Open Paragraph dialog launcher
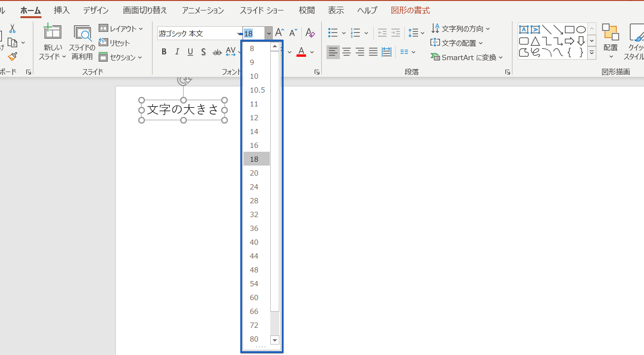Screen dimensions: 644x355 [507, 72]
